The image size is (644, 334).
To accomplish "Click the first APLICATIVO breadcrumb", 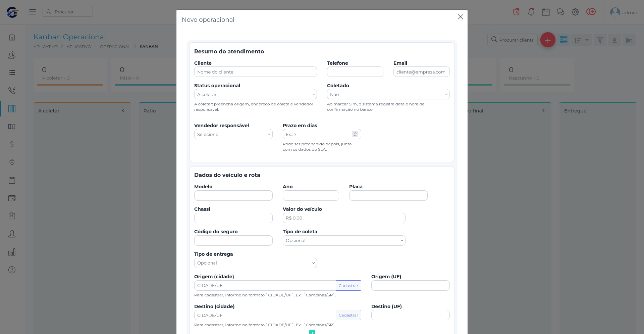I will [46, 47].
